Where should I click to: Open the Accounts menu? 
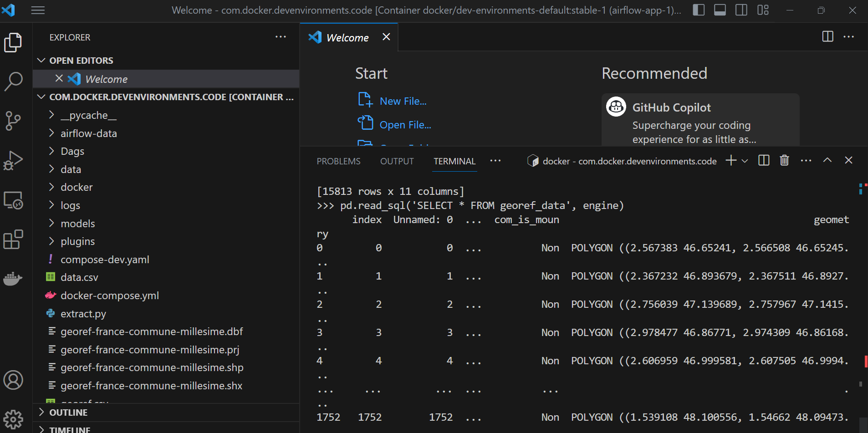13,380
